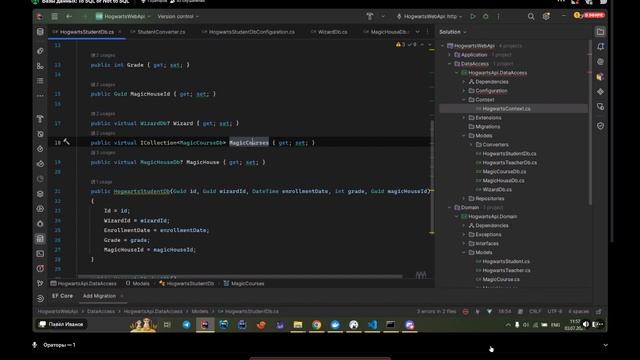The height and width of the screenshot is (360, 640).
Task: Run the project with the play icon
Action: (473, 16)
